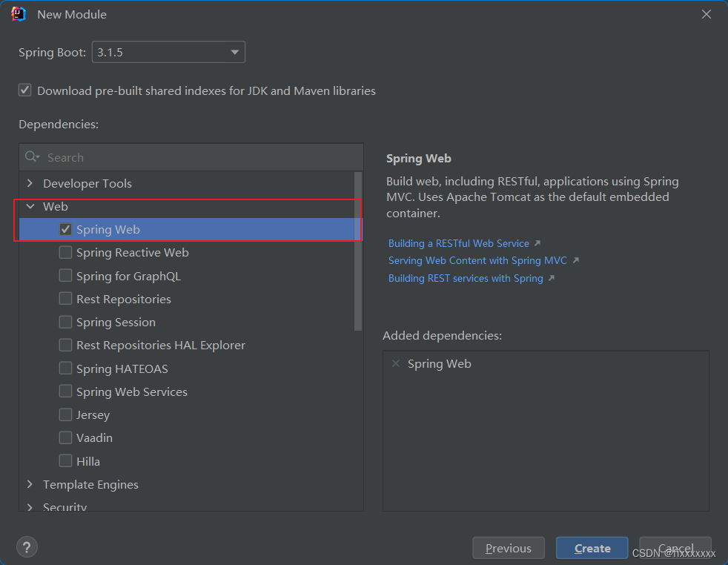Tick the Spring Web Services checkbox
728x565 pixels.
pos(65,391)
